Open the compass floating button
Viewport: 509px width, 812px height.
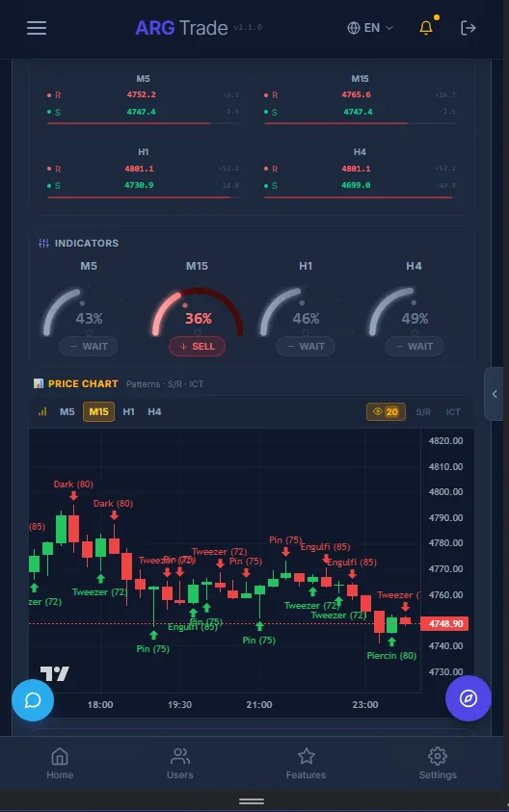[469, 698]
